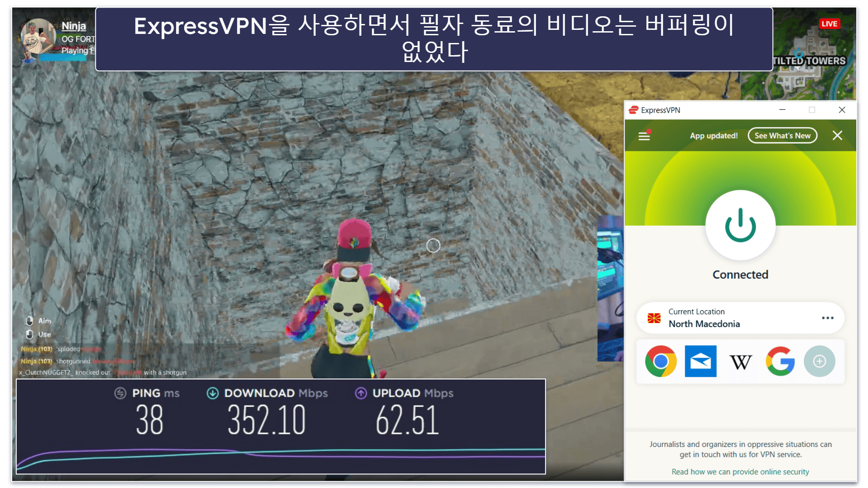Toggle the VPN power button
The image size is (868, 488).
(x=740, y=225)
